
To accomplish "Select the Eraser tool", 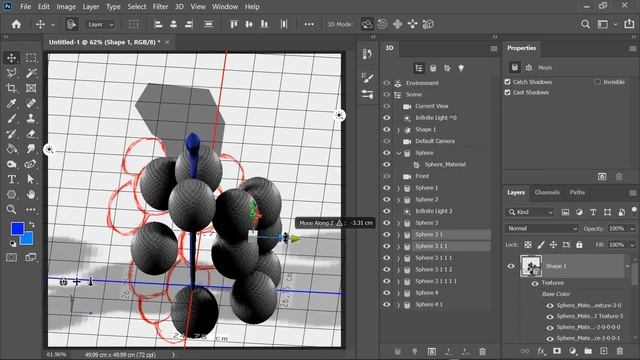I will pos(31,133).
